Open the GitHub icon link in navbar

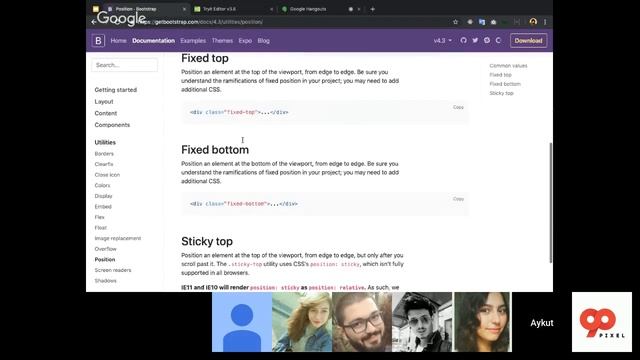click(463, 40)
